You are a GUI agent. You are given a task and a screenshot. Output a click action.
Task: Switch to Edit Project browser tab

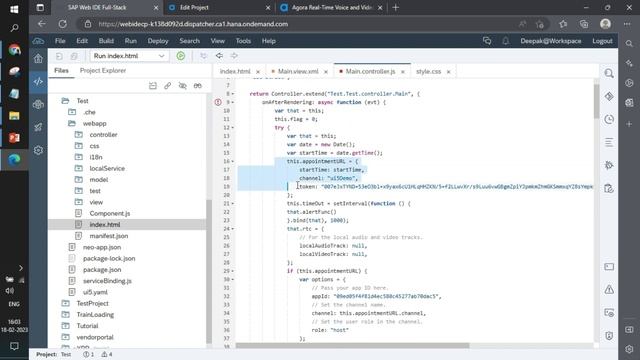[x=219, y=7]
